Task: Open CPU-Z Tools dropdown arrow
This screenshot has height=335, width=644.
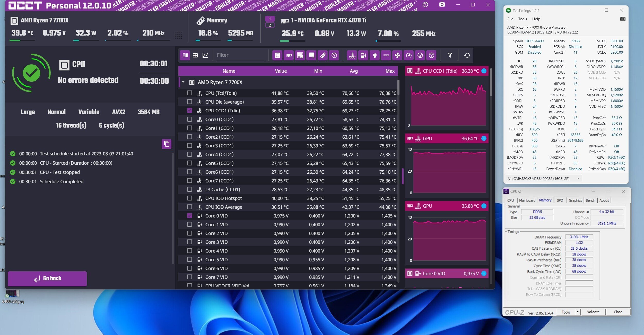Action: point(578,312)
